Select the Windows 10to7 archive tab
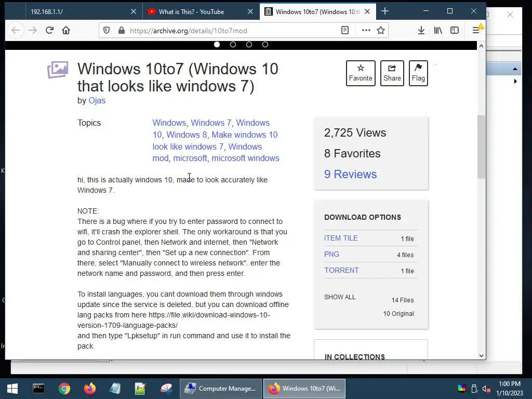532x399 pixels. pos(317,11)
